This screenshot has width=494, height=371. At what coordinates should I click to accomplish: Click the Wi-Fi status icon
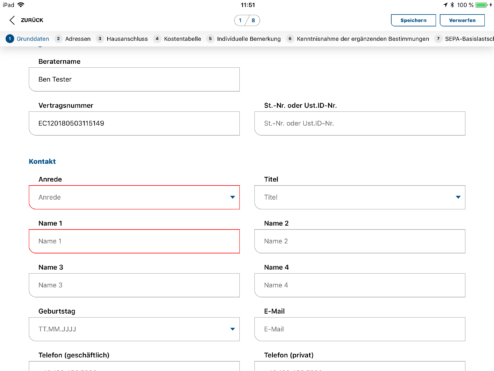point(21,5)
